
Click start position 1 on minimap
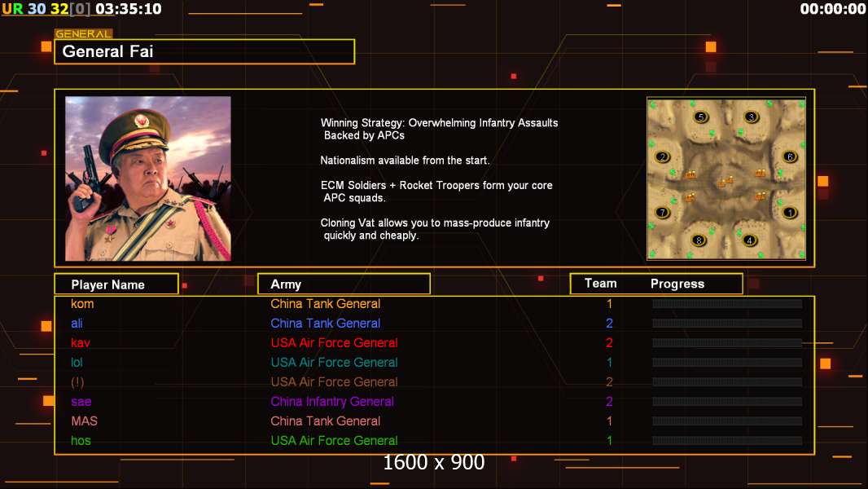click(x=790, y=212)
